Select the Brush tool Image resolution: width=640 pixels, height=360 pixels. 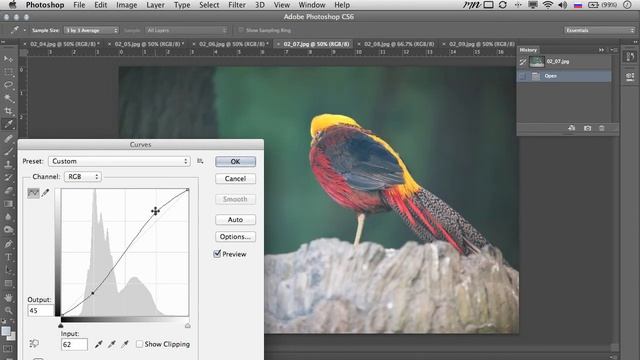[x=8, y=151]
